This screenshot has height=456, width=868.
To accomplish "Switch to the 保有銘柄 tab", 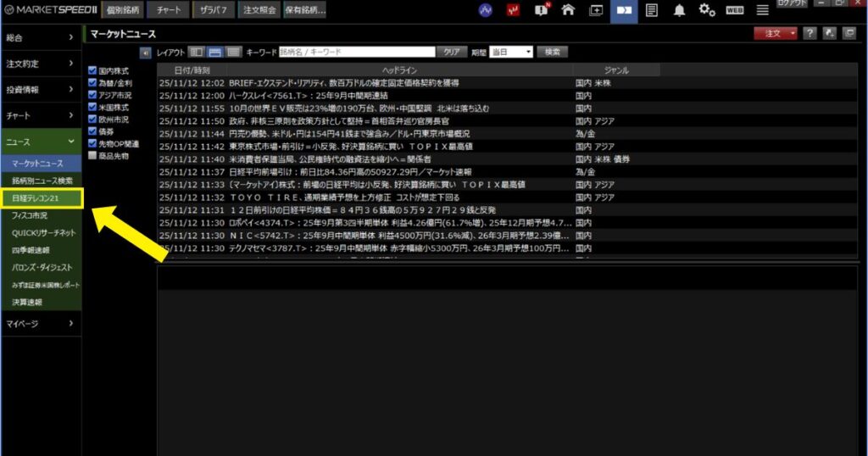I will [305, 10].
